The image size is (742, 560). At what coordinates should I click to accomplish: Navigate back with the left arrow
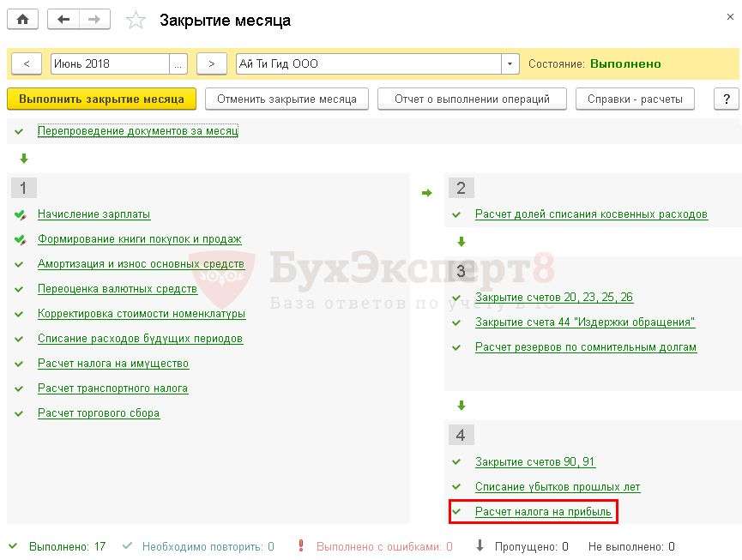[x=63, y=20]
